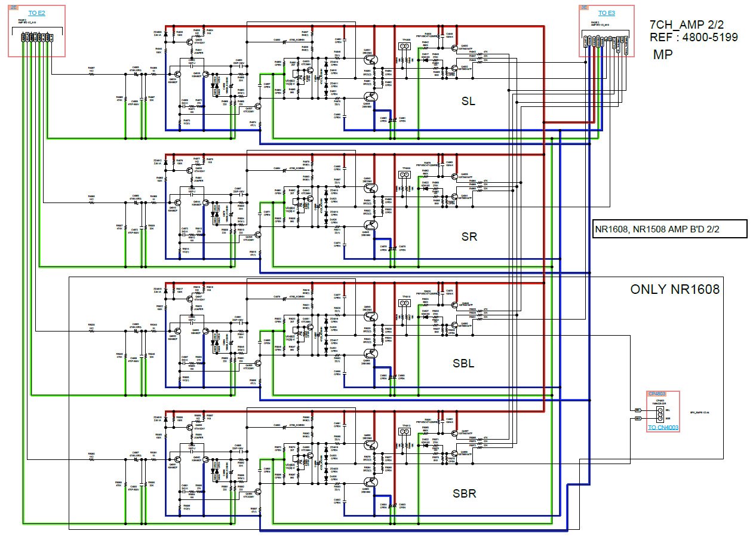Click the NR1608, NR1508 AMP B'D 2/2 text box

tap(669, 229)
